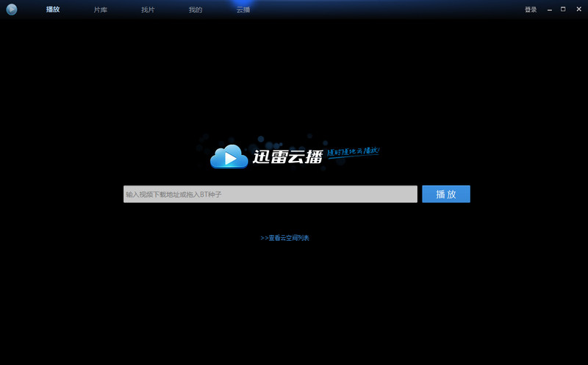This screenshot has height=365, width=588.
Task: Click the 迅雷云播 cloud play icon
Action: click(x=229, y=156)
